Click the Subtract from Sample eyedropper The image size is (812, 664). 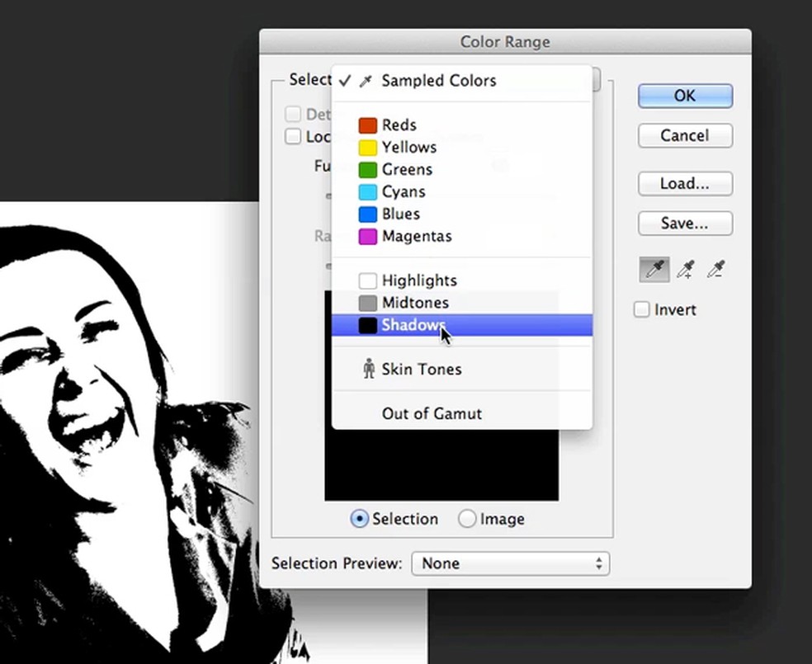(716, 269)
